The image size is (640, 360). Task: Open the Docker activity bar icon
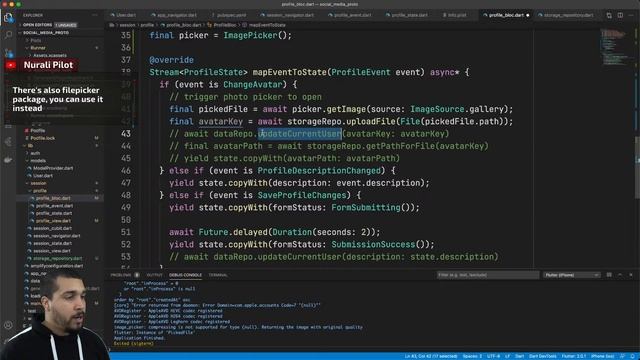[x=8, y=160]
